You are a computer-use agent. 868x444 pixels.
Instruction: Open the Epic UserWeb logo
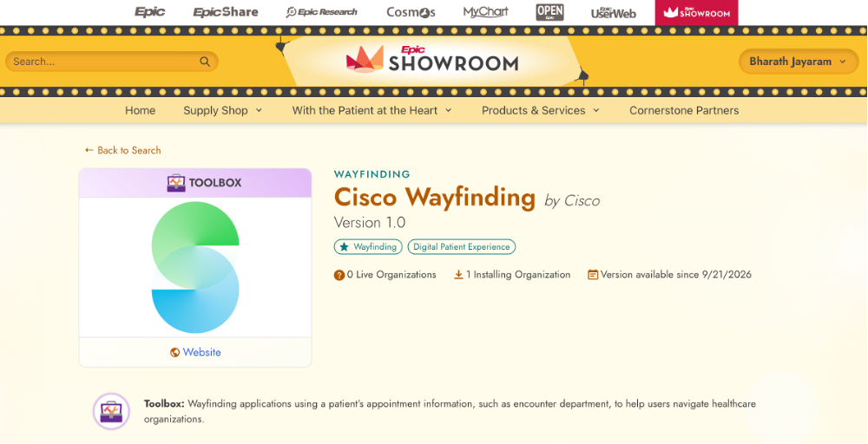(x=614, y=12)
